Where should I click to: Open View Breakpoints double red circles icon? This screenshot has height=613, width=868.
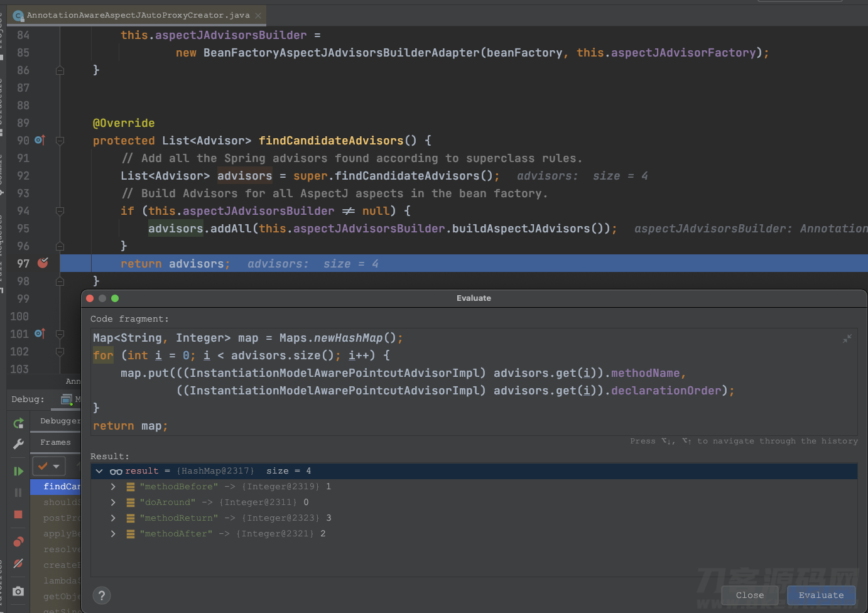click(18, 541)
